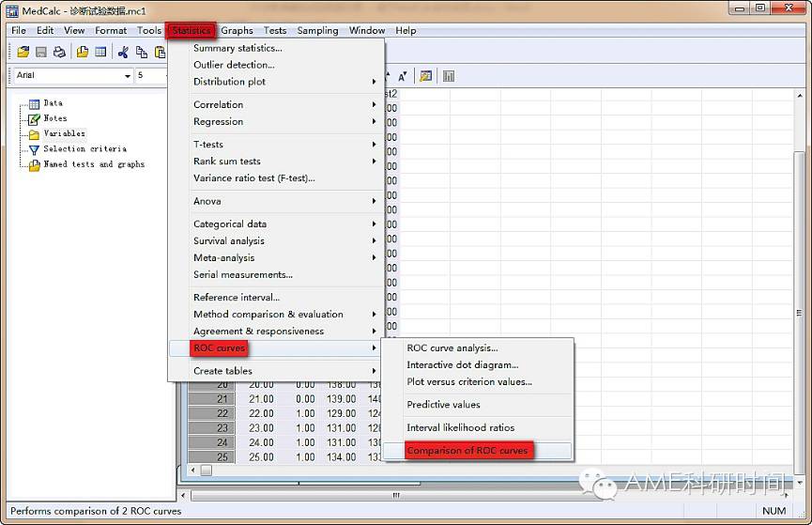Open the Window menu
The image size is (812, 525).
[x=367, y=31]
